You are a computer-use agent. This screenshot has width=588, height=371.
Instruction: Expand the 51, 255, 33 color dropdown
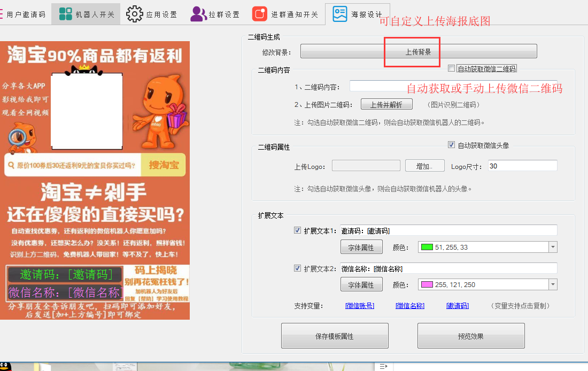click(553, 247)
